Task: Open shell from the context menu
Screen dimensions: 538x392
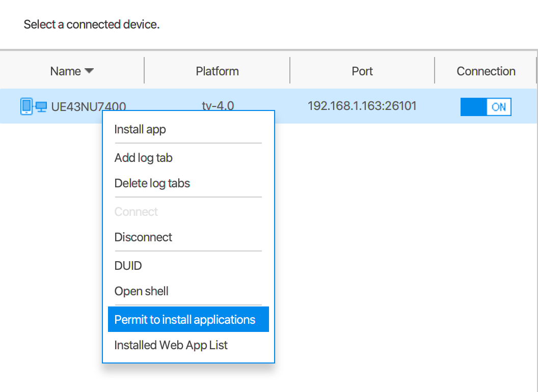Action: (188, 291)
